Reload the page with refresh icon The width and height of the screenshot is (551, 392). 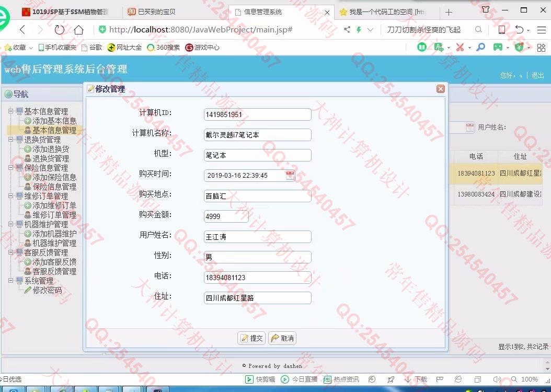coord(60,30)
